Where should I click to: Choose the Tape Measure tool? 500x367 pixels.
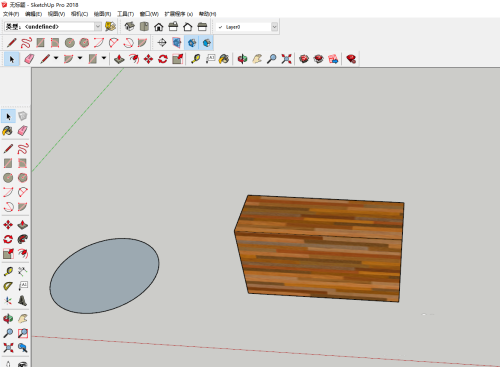pyautogui.click(x=195, y=59)
